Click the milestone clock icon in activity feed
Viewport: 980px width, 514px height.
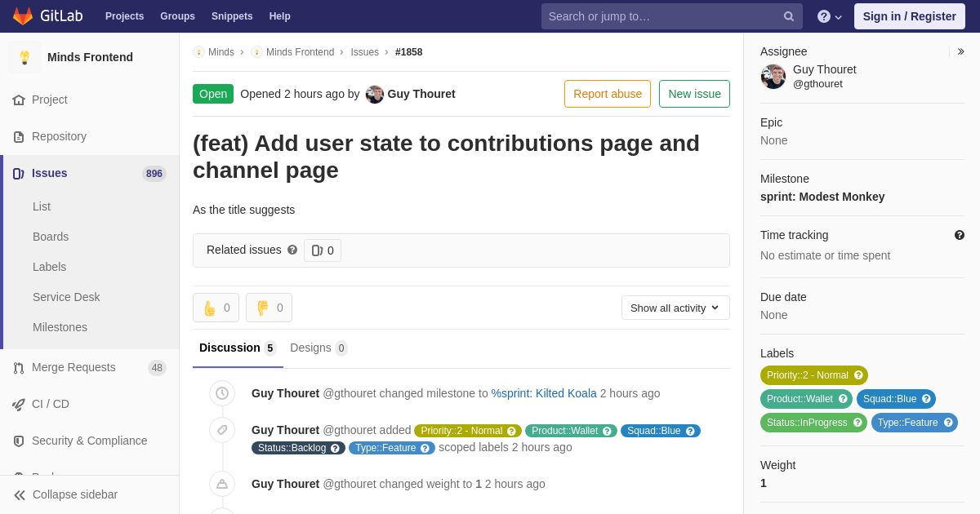(222, 393)
